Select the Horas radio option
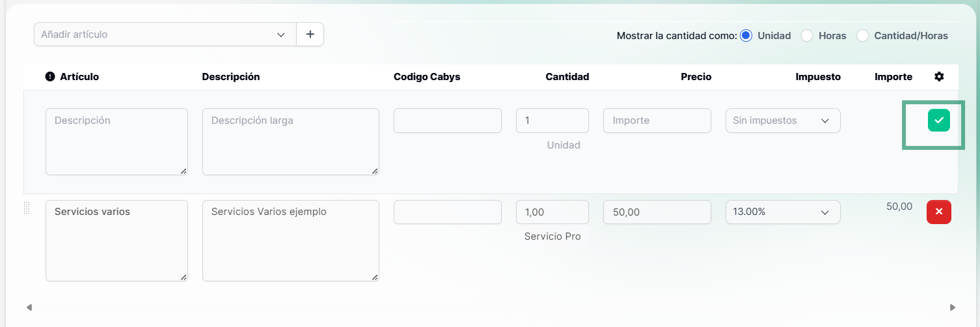The width and height of the screenshot is (980, 327). pos(807,36)
